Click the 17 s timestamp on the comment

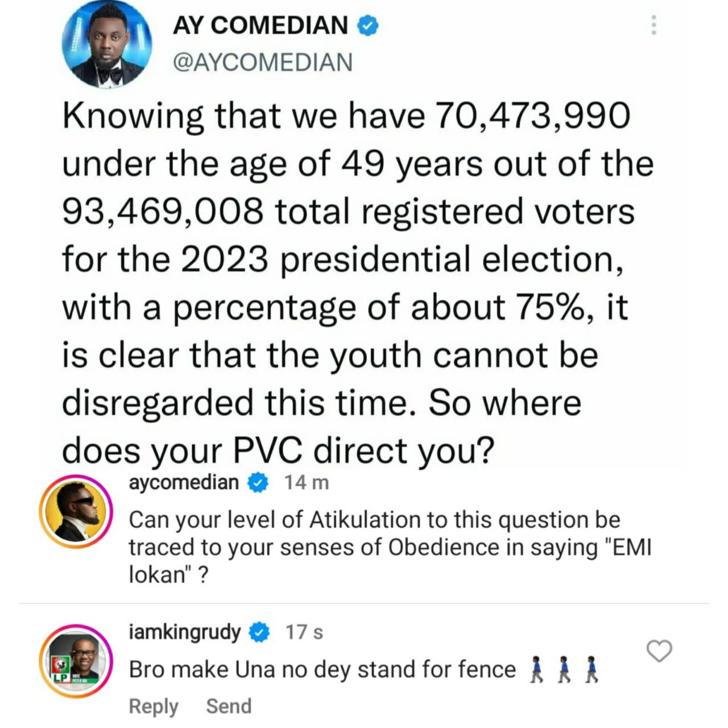coord(304,632)
